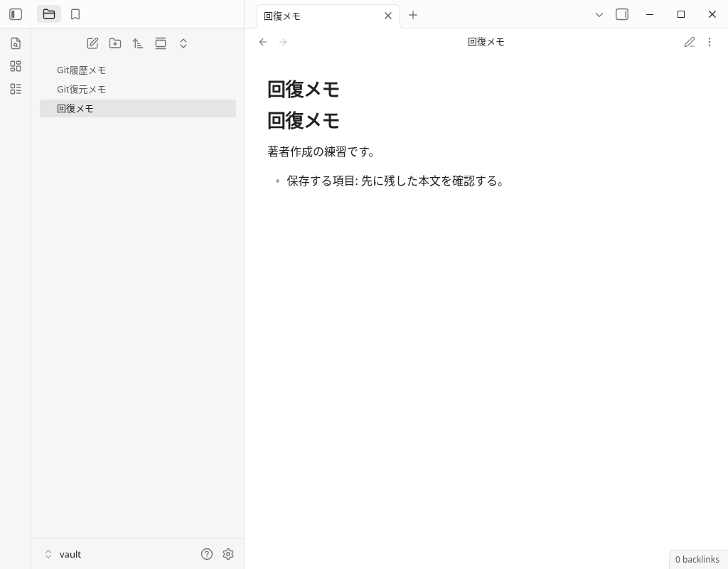
Task: Open quick switcher file search icon
Action: [16, 43]
